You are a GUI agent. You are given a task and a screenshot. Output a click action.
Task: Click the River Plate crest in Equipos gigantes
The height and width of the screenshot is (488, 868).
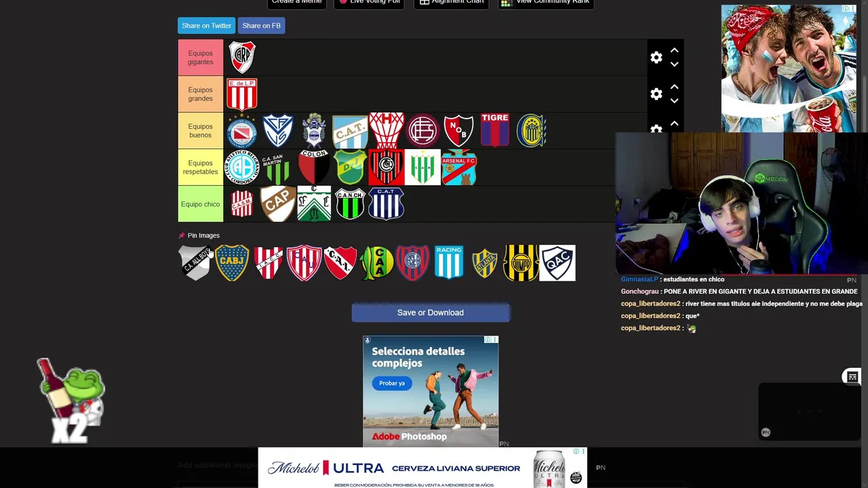pos(242,58)
